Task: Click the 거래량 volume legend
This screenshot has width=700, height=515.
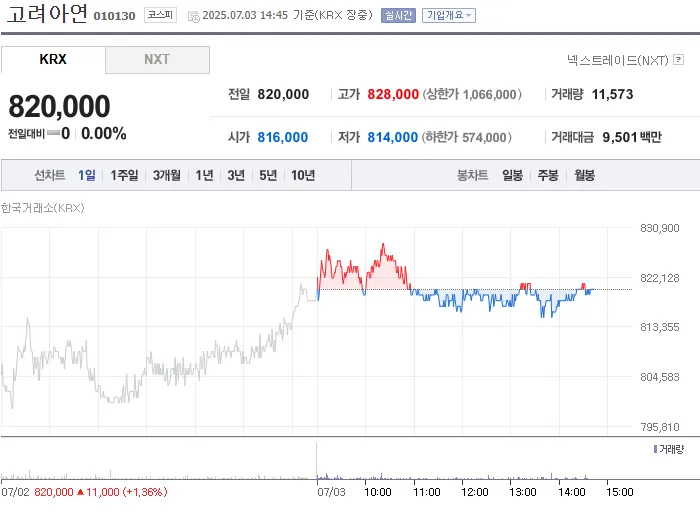Action: (x=668, y=449)
